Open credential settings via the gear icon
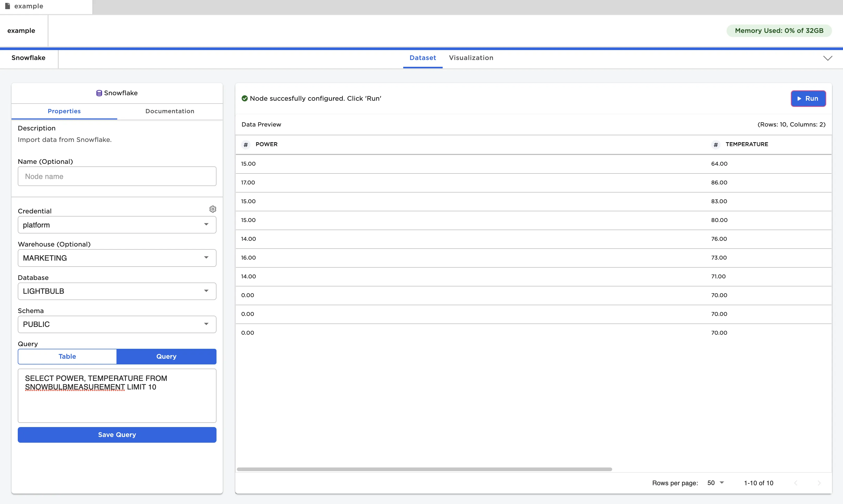 coord(213,209)
